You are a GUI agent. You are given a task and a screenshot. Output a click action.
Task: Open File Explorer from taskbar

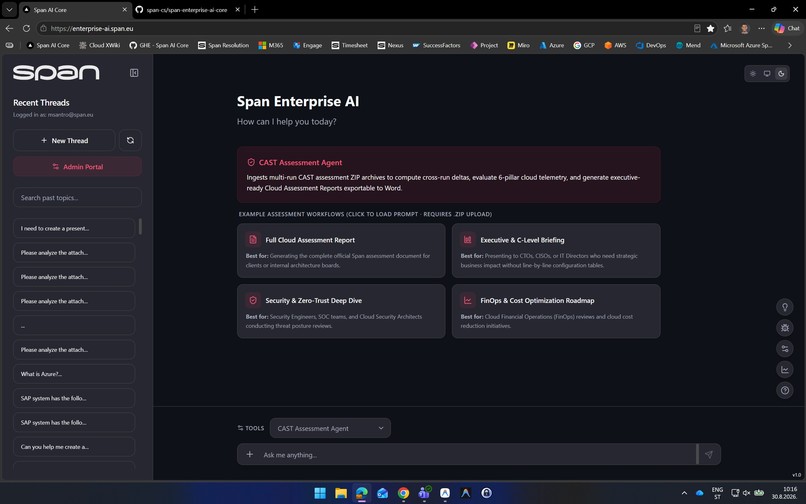pyautogui.click(x=341, y=493)
